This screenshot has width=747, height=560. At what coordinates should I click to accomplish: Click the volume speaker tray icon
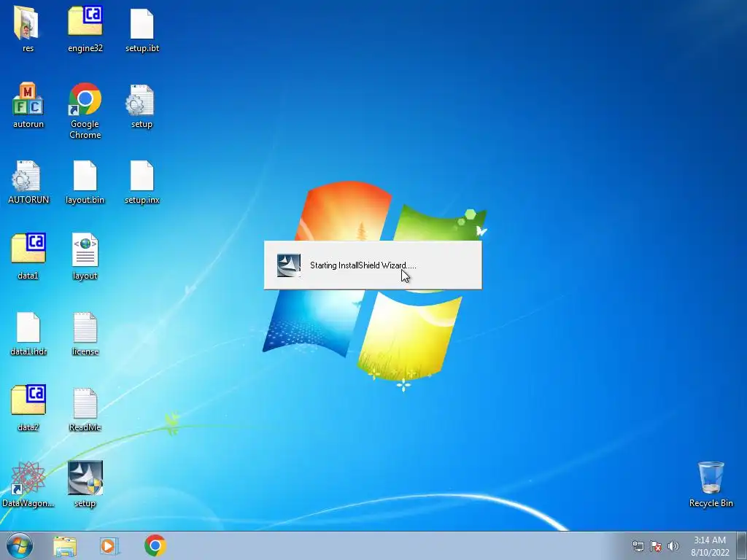tap(673, 546)
